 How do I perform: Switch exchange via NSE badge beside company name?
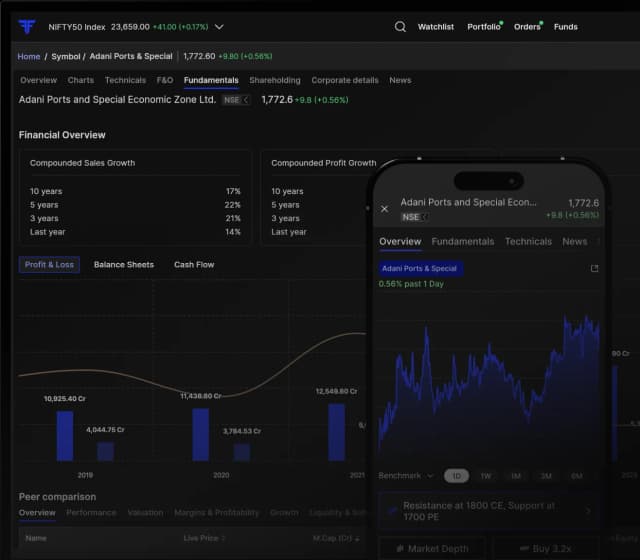point(236,100)
